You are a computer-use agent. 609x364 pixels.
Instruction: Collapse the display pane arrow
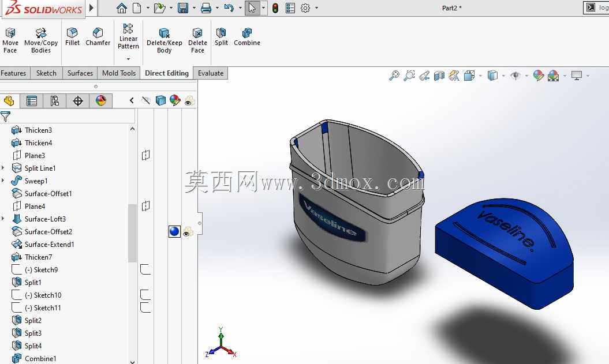pos(132,100)
